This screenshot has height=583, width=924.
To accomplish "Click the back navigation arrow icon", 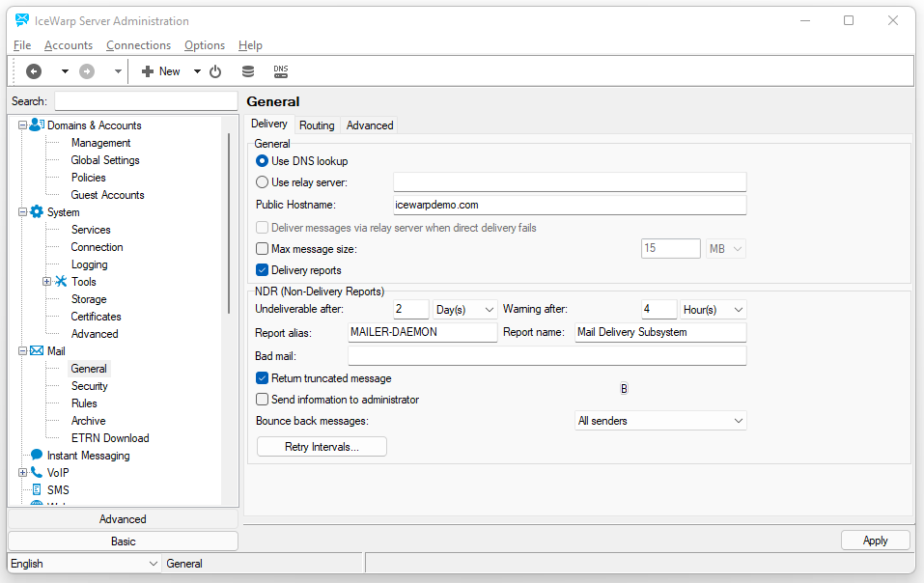I will (x=34, y=71).
